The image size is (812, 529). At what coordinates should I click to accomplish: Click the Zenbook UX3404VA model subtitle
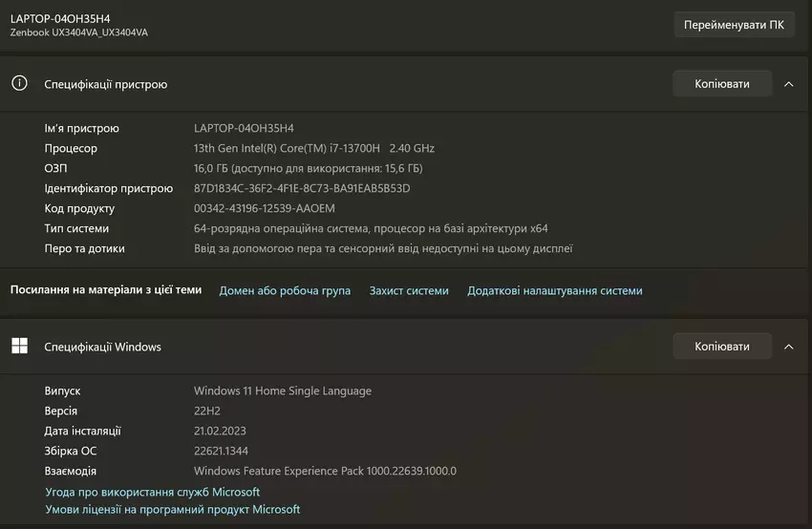click(79, 32)
